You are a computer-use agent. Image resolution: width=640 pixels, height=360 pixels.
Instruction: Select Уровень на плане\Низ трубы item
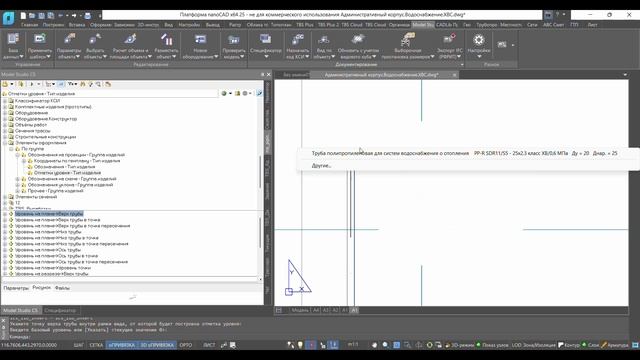[x=48, y=232]
